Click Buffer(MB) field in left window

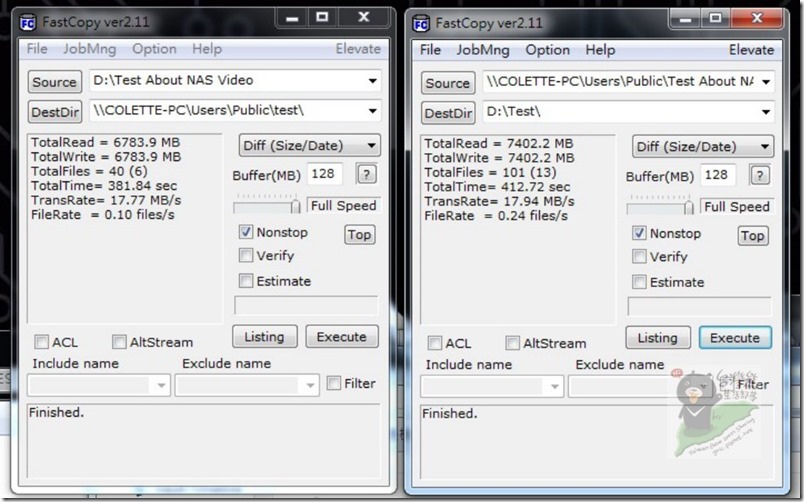tap(324, 174)
